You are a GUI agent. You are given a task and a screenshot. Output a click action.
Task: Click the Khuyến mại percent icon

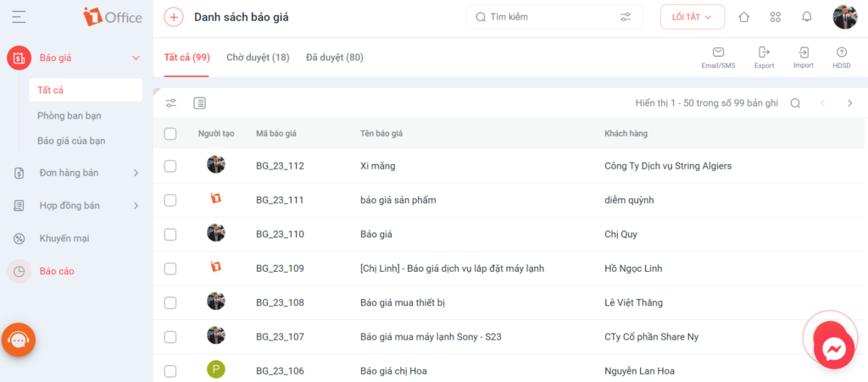[x=19, y=239]
